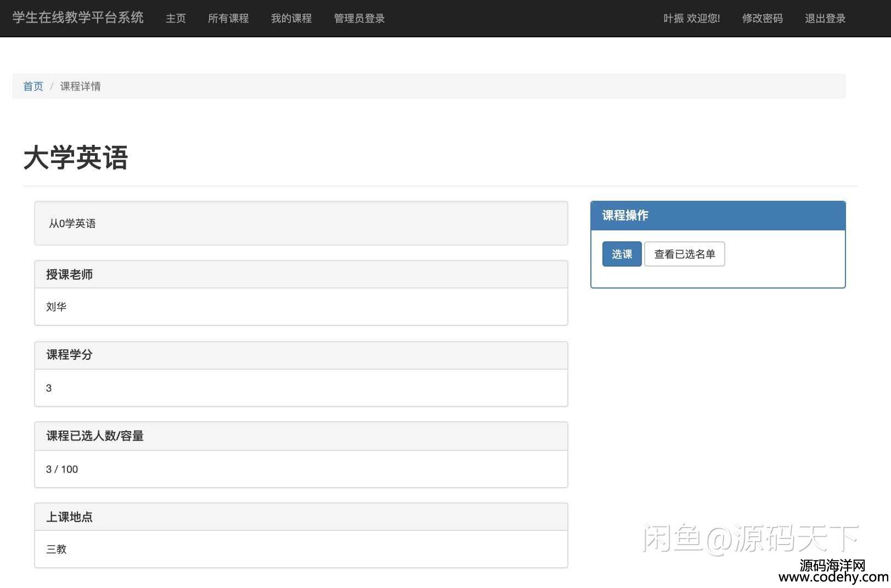Click the teacher name 刘华
The image size is (891, 588).
point(56,307)
